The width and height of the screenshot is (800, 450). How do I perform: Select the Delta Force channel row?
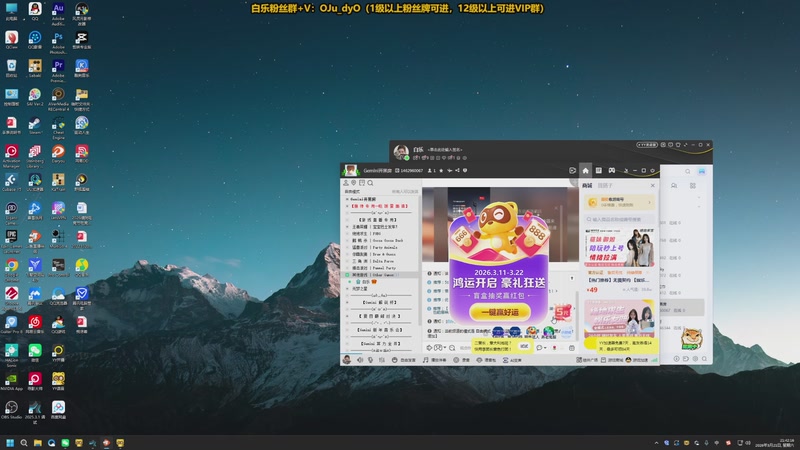(x=379, y=261)
